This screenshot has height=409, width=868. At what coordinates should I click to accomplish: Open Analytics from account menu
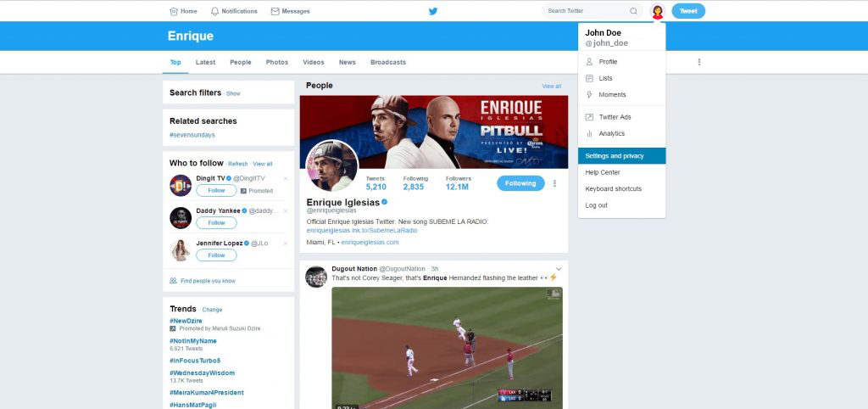621,133
